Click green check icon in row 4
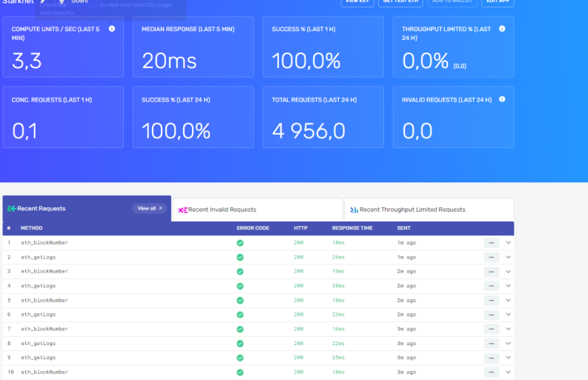This screenshot has height=380, width=588. pyautogui.click(x=240, y=287)
